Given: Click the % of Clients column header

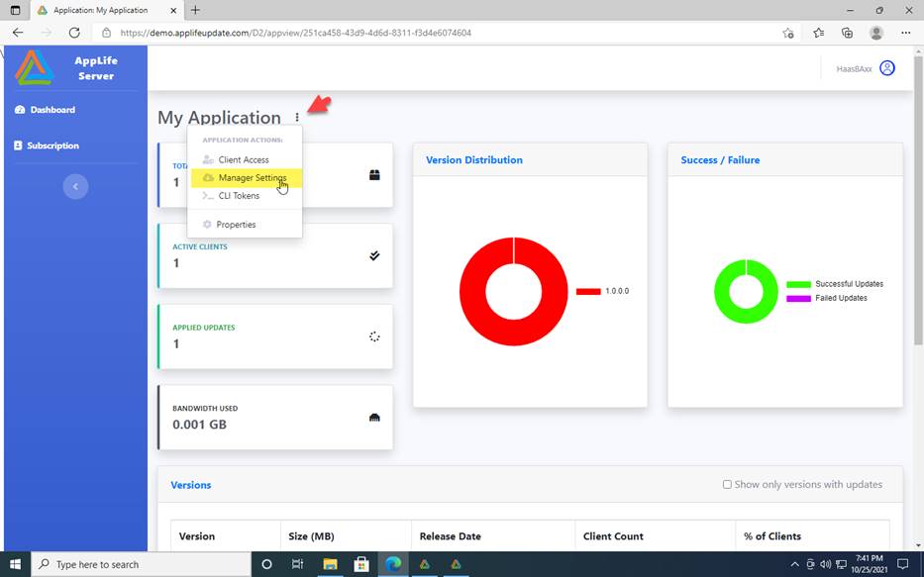Looking at the screenshot, I should [771, 536].
